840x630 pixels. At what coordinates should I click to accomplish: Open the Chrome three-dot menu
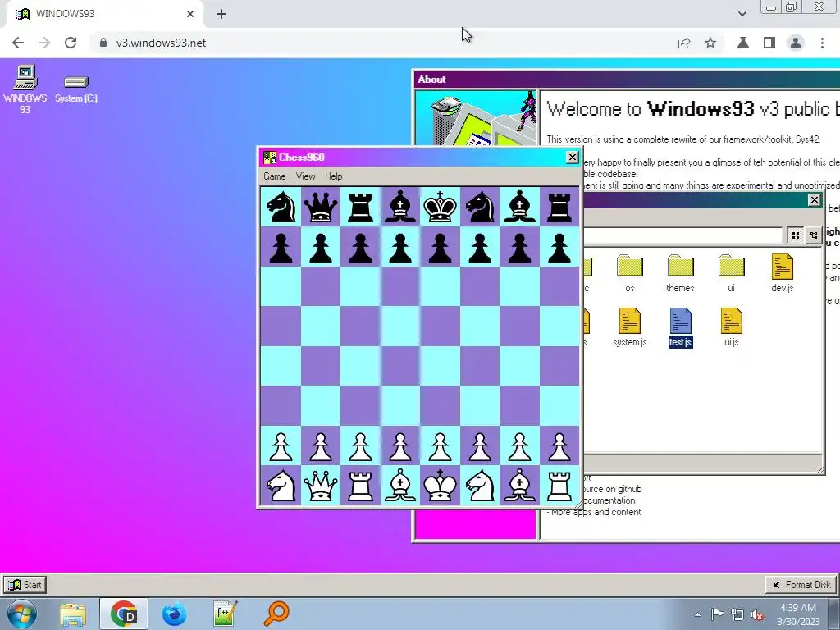click(822, 43)
